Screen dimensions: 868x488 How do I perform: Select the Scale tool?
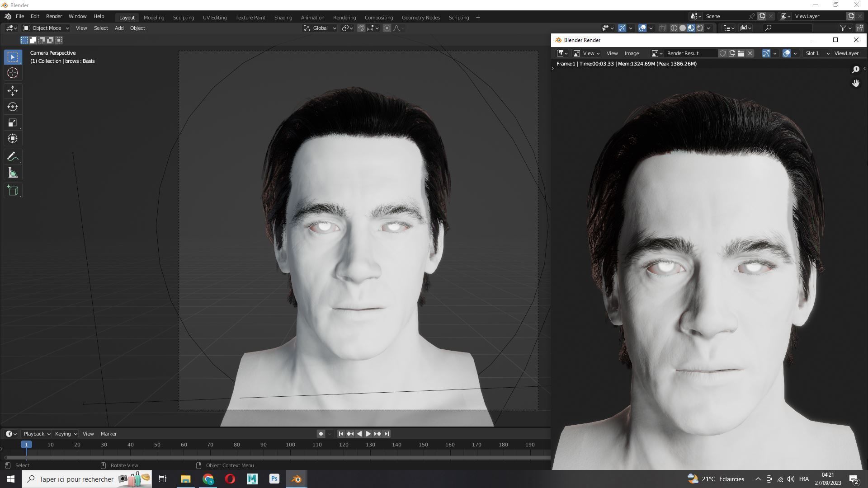coord(13,122)
